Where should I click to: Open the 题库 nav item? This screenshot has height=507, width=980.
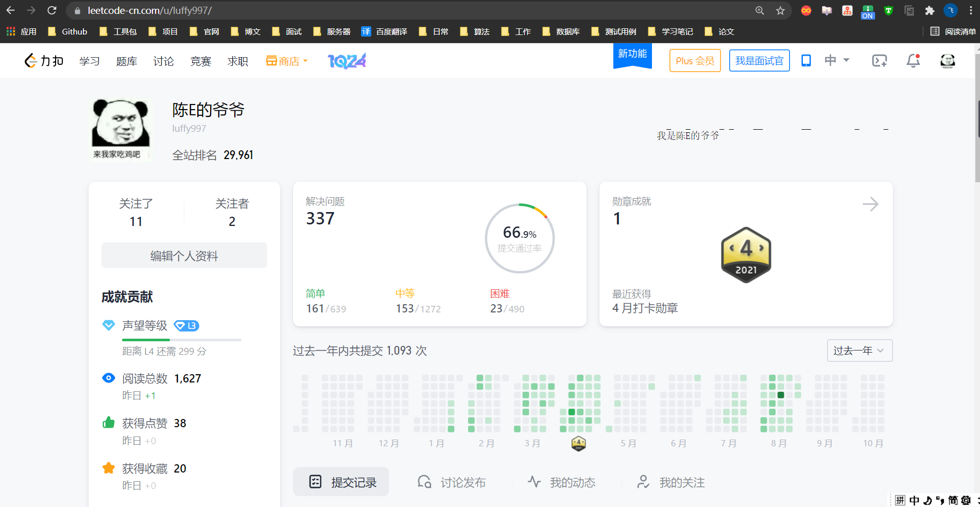(x=127, y=61)
